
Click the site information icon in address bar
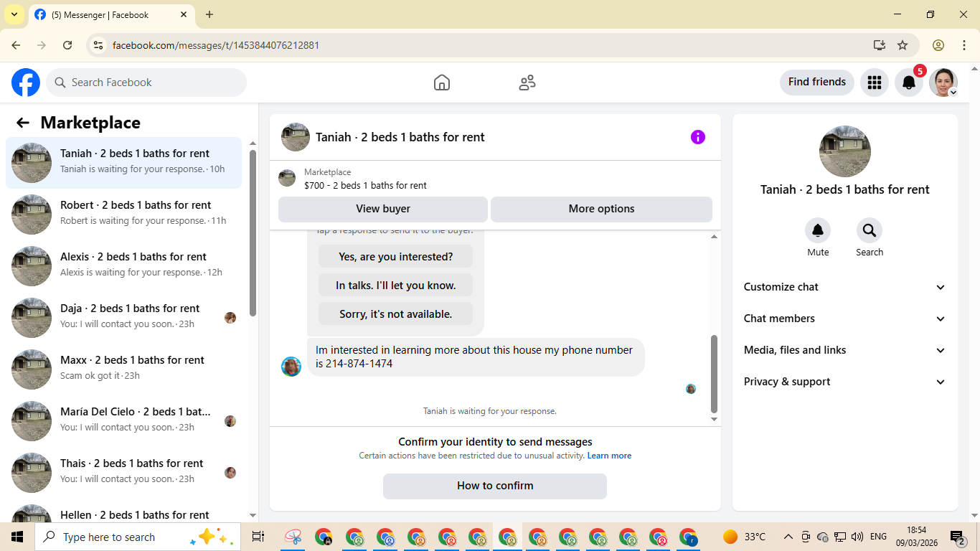tap(99, 45)
